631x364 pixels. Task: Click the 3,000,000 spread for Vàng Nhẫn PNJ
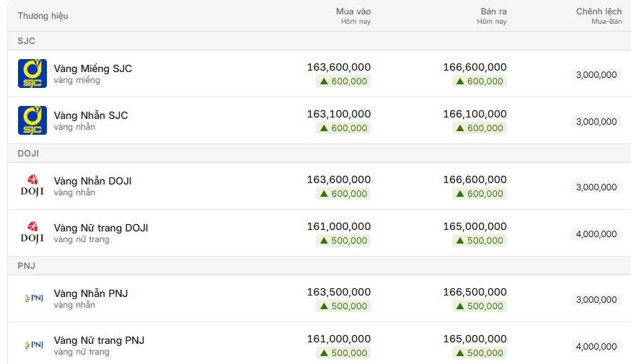click(596, 300)
